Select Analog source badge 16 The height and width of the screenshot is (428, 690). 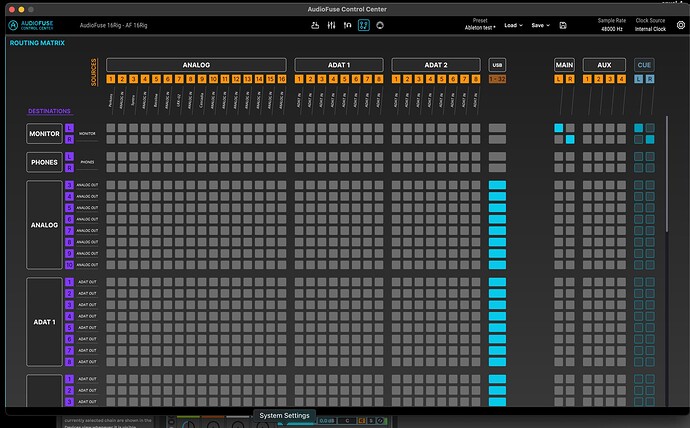(x=282, y=79)
